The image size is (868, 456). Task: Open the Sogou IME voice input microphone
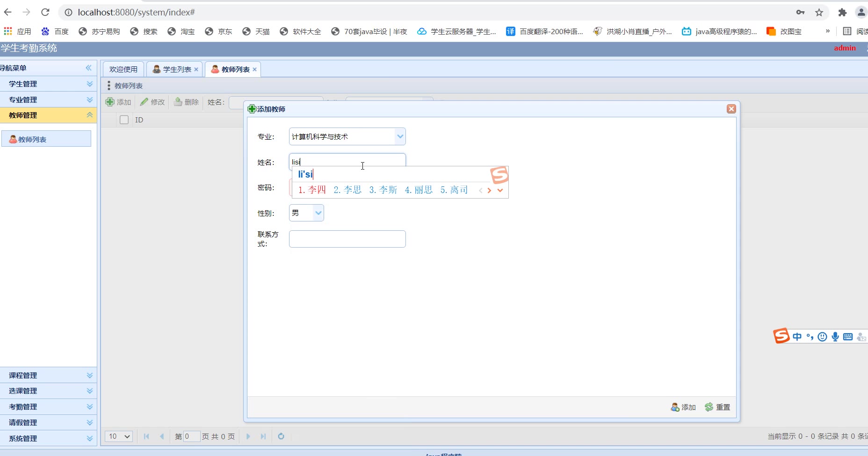835,337
